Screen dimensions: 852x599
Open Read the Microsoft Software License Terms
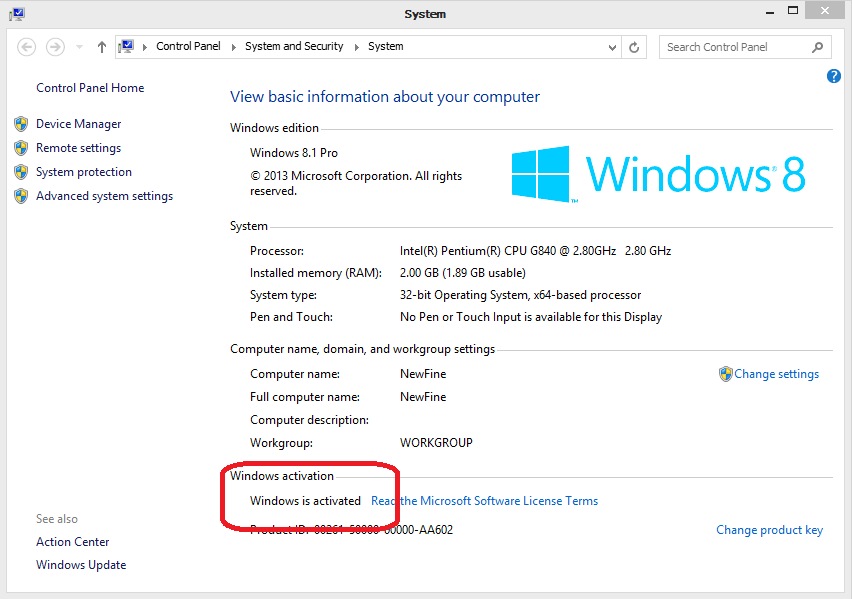[484, 501]
